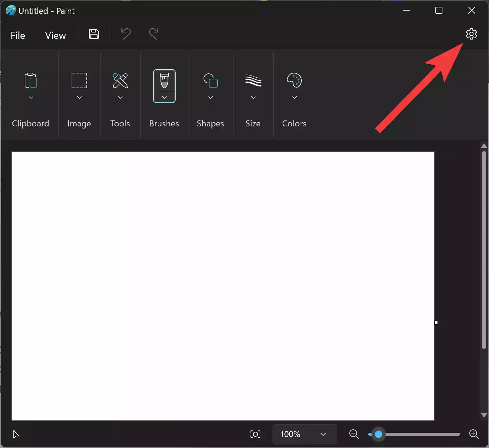Click the Clipboard paste icon

click(31, 80)
